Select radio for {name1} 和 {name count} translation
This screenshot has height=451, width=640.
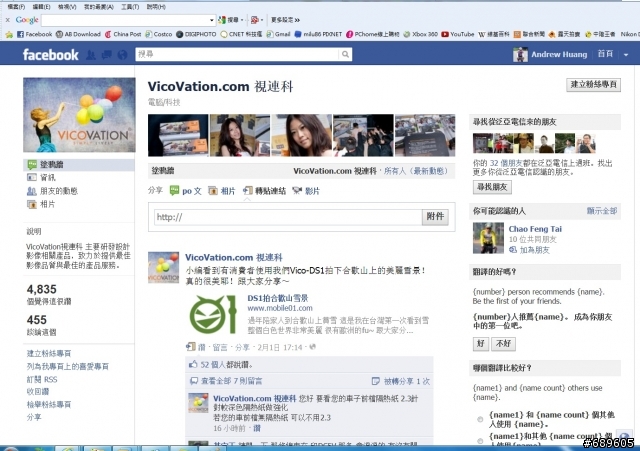[x=480, y=419]
